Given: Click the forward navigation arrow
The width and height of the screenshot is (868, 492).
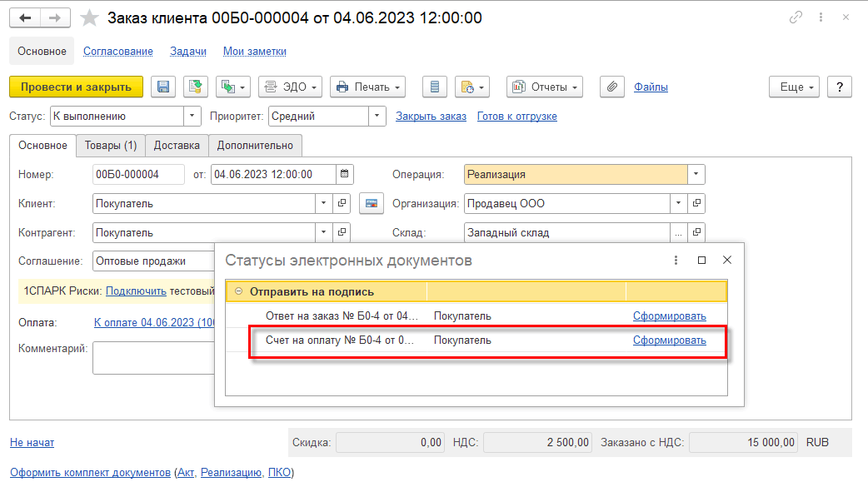Looking at the screenshot, I should pyautogui.click(x=55, y=18).
